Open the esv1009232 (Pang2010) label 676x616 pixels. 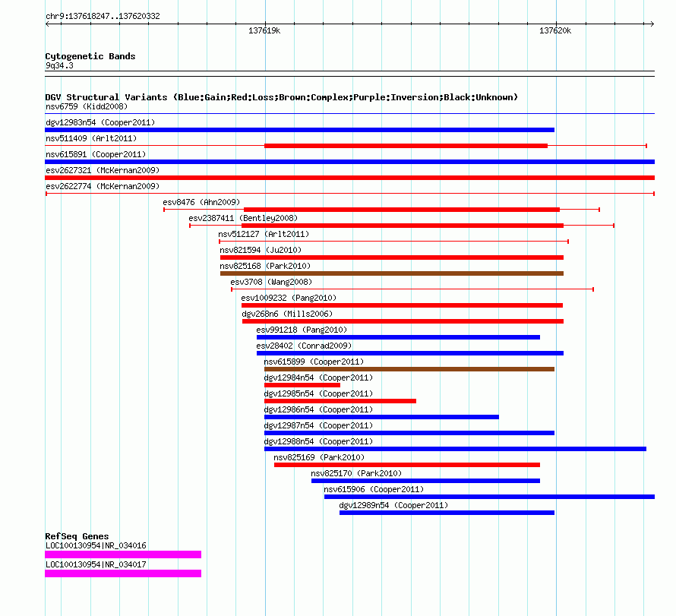[289, 298]
